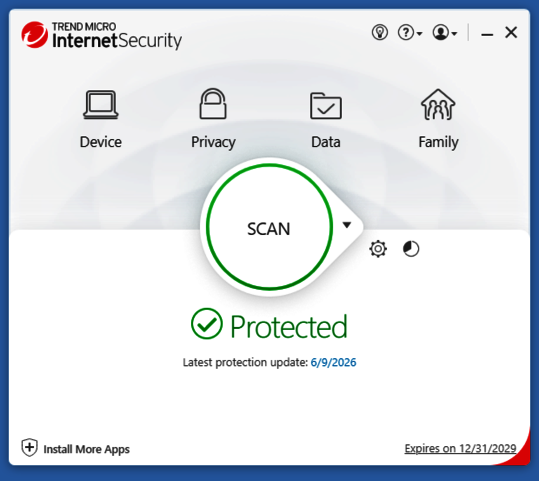
Task: Click the 6/9/2026 update date link
Action: click(x=333, y=362)
